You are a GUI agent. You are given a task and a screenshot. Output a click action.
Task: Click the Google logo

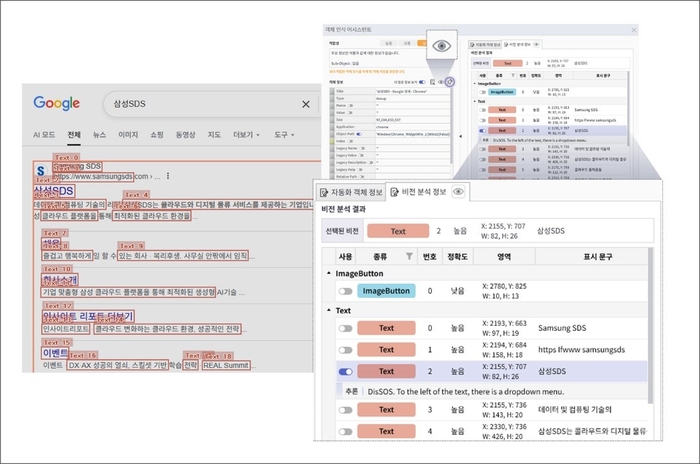[57, 103]
